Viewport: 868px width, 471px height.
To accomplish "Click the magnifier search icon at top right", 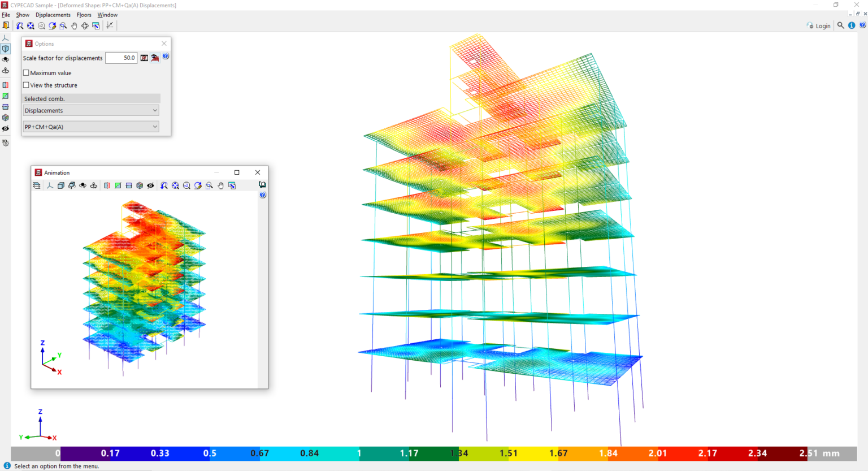I will tap(841, 25).
